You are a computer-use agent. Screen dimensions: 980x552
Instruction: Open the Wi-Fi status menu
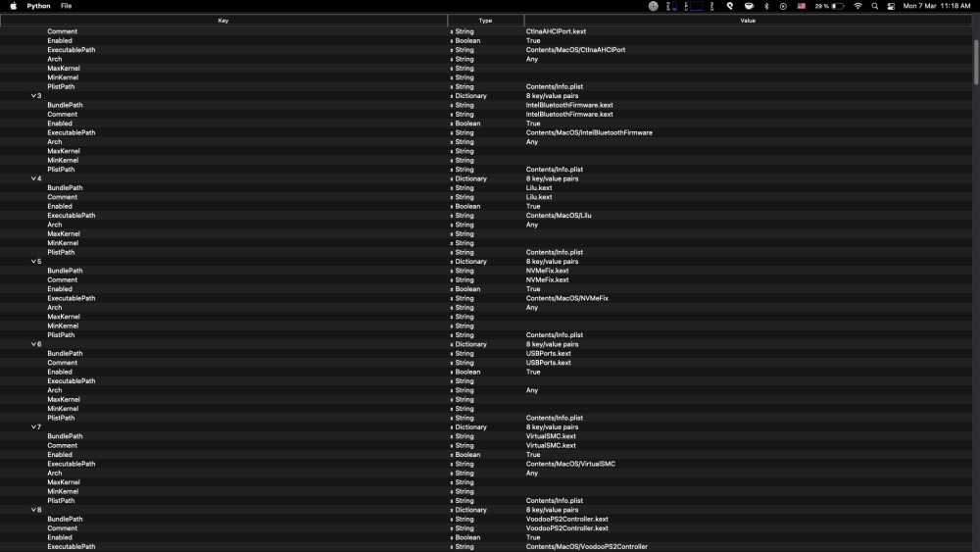tap(857, 6)
